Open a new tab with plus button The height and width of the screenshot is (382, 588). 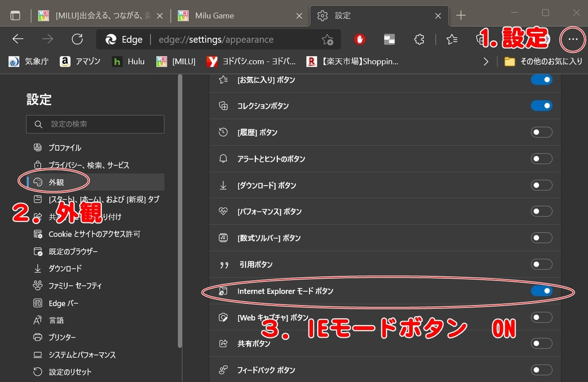pyautogui.click(x=461, y=16)
